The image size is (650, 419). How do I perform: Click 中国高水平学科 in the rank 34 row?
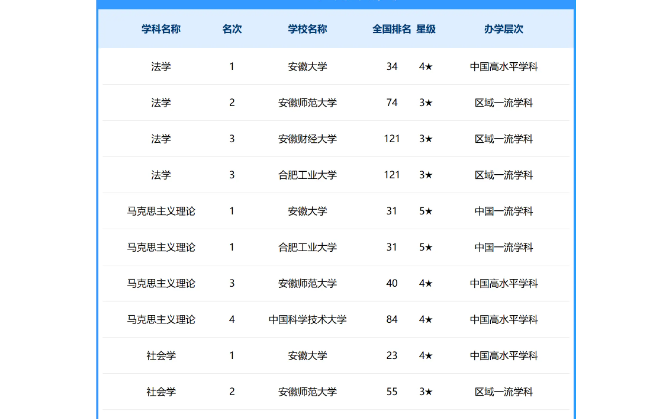click(504, 66)
